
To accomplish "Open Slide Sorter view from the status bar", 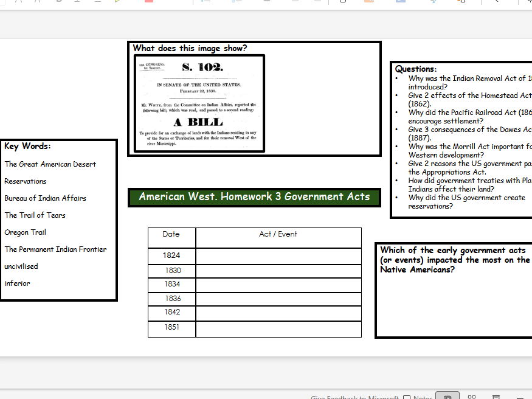I will pyautogui.click(x=471, y=395).
